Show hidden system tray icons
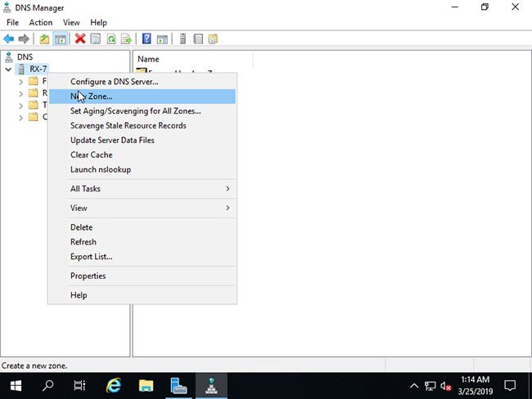 414,386
